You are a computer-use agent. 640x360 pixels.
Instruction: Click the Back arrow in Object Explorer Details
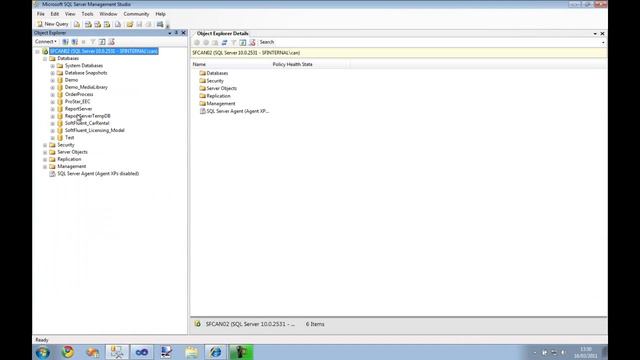click(197, 42)
